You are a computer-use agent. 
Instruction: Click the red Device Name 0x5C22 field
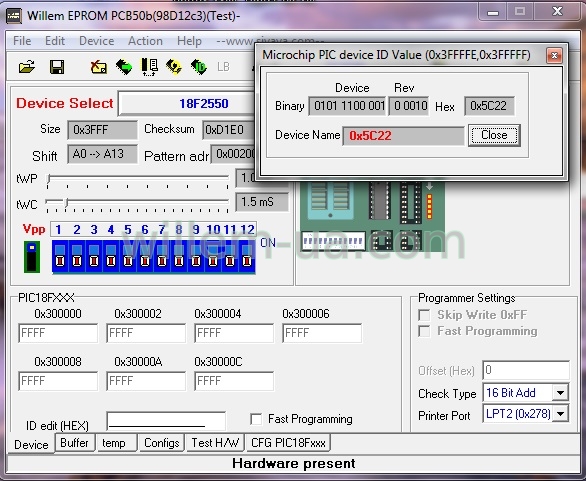(403, 135)
